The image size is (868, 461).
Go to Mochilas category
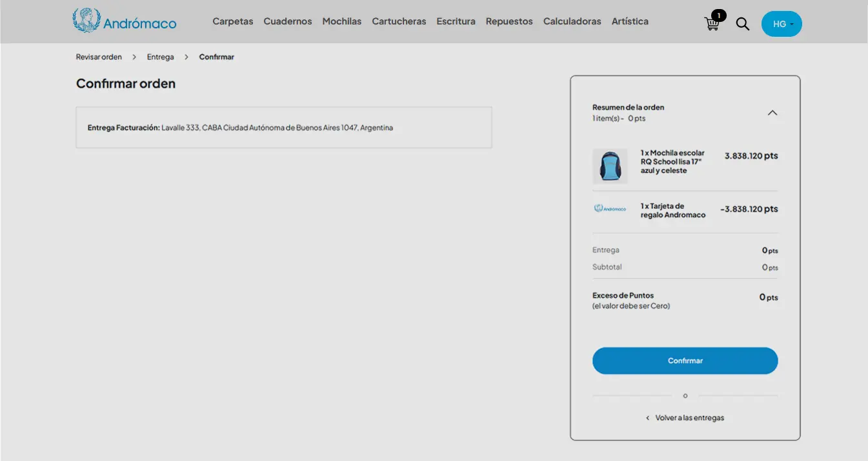coord(342,21)
